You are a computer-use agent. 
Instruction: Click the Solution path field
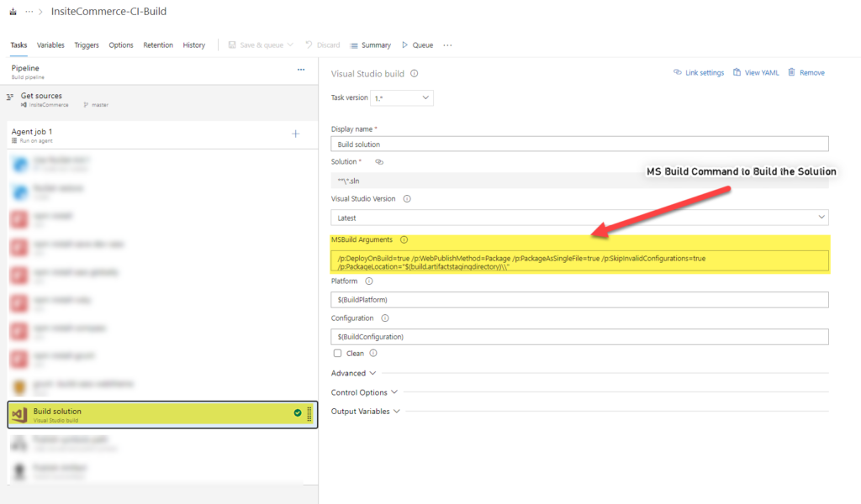[x=579, y=181]
